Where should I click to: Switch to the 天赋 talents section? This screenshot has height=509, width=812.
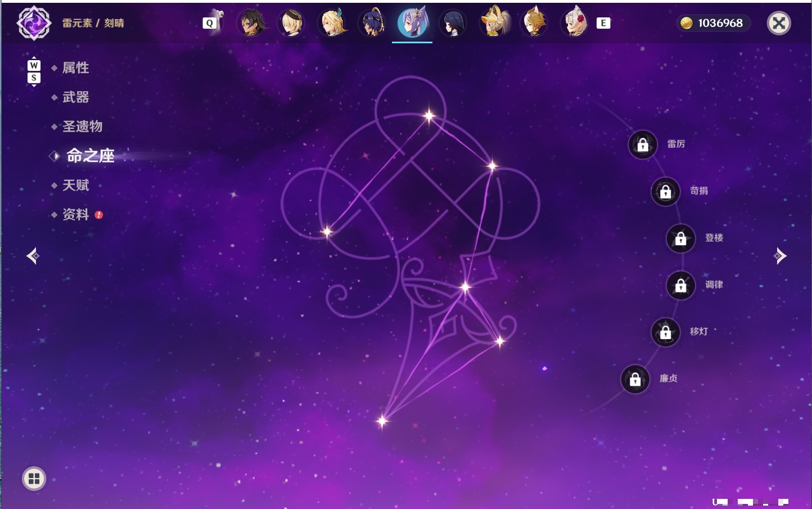point(75,185)
